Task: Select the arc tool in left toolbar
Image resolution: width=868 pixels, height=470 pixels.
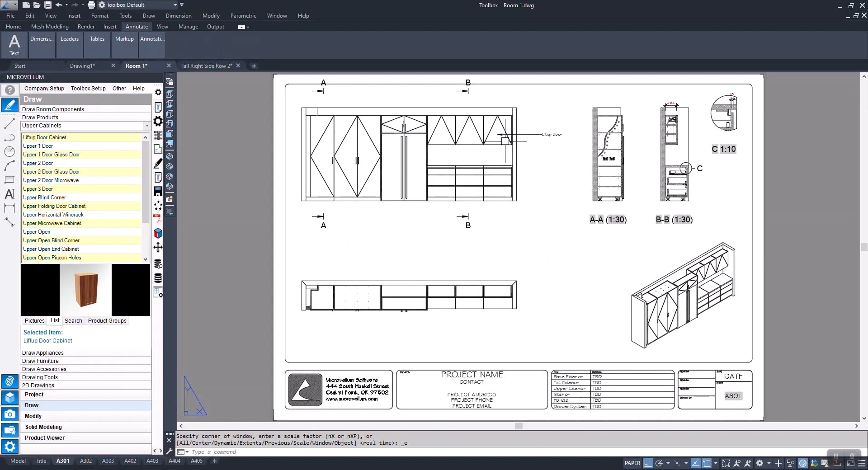Action: [9, 166]
